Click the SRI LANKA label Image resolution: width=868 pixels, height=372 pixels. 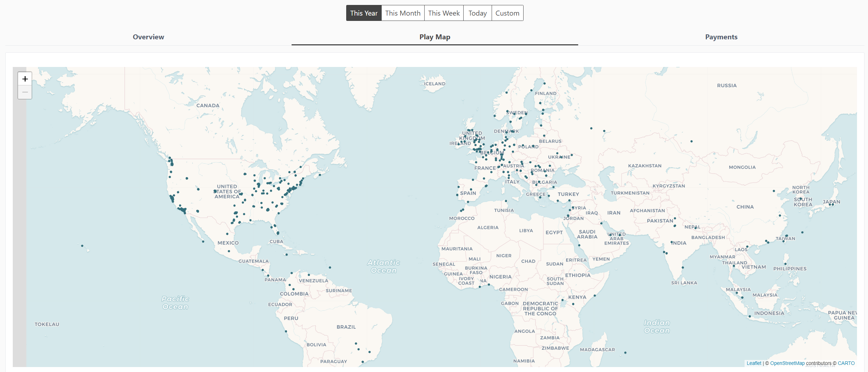tap(684, 283)
